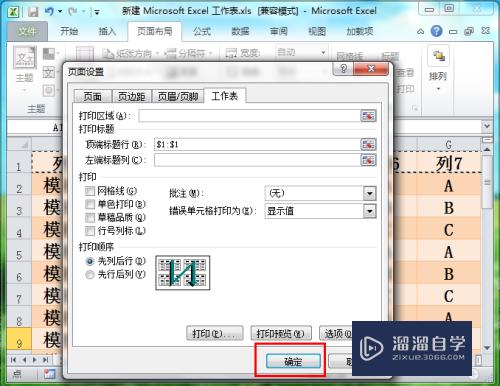The image size is (500, 386).
Task: Click the left title columns range selector icon
Action: coord(368,160)
